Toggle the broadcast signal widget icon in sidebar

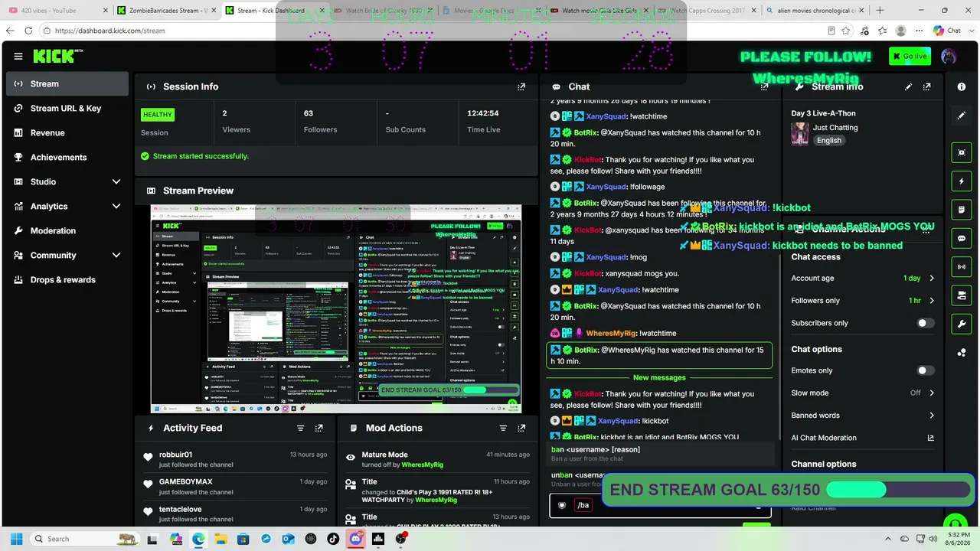962,267
